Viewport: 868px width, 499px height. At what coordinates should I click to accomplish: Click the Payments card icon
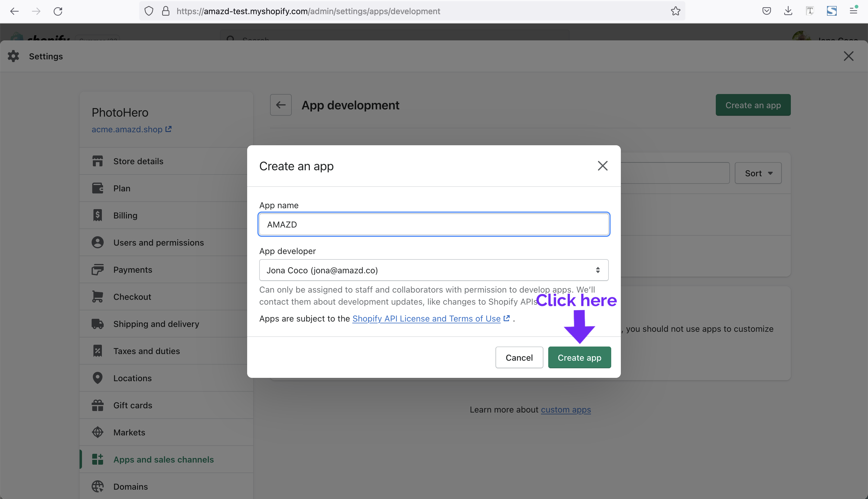98,270
